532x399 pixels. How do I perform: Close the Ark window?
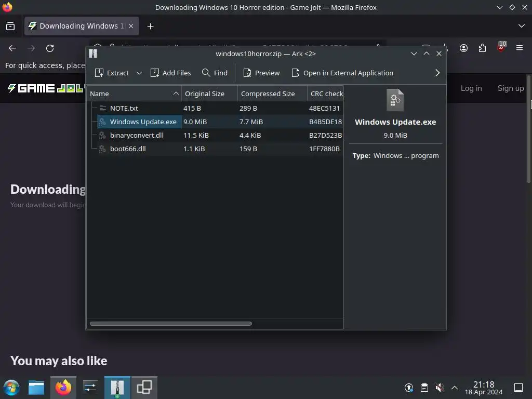(x=439, y=54)
